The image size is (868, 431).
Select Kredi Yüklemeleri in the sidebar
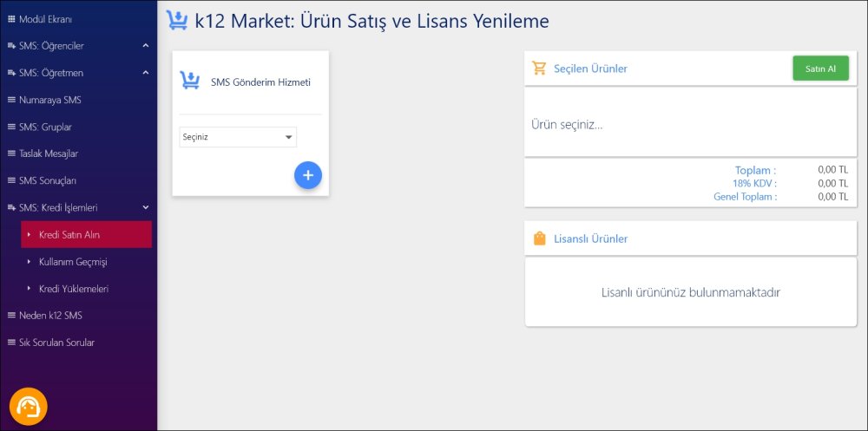pyautogui.click(x=74, y=289)
